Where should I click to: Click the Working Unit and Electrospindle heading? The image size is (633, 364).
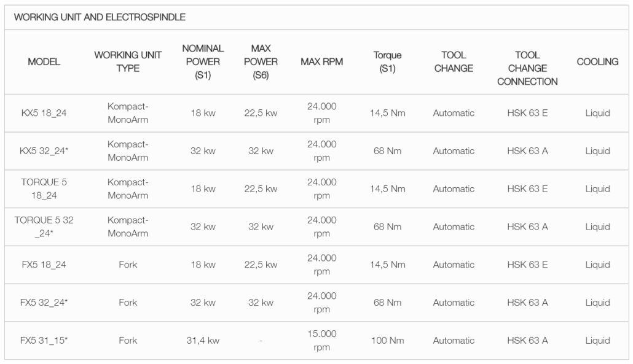(100, 17)
